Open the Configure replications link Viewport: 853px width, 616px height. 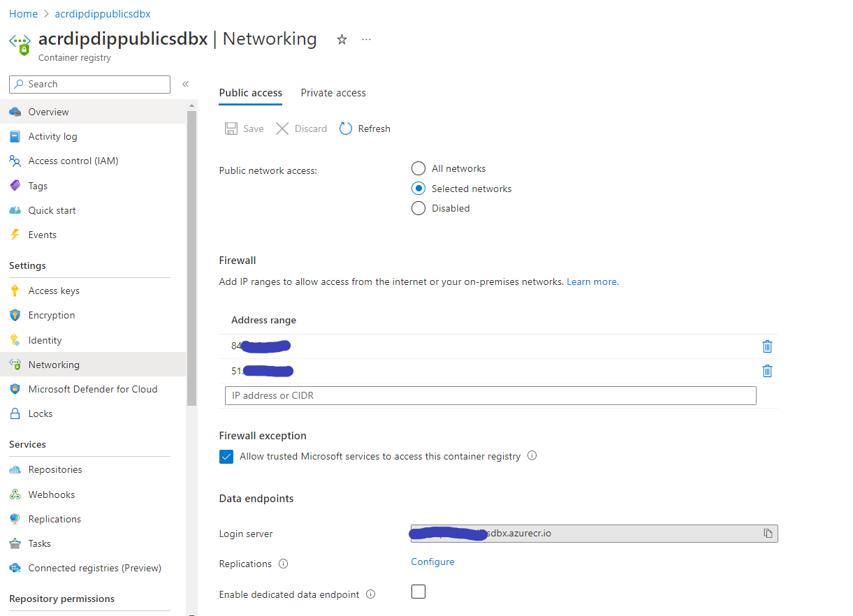pyautogui.click(x=432, y=562)
